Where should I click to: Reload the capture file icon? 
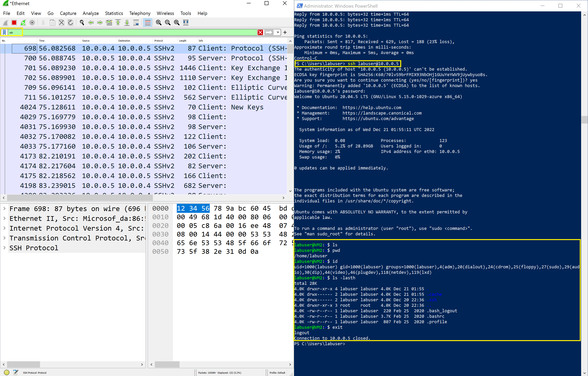[x=71, y=23]
